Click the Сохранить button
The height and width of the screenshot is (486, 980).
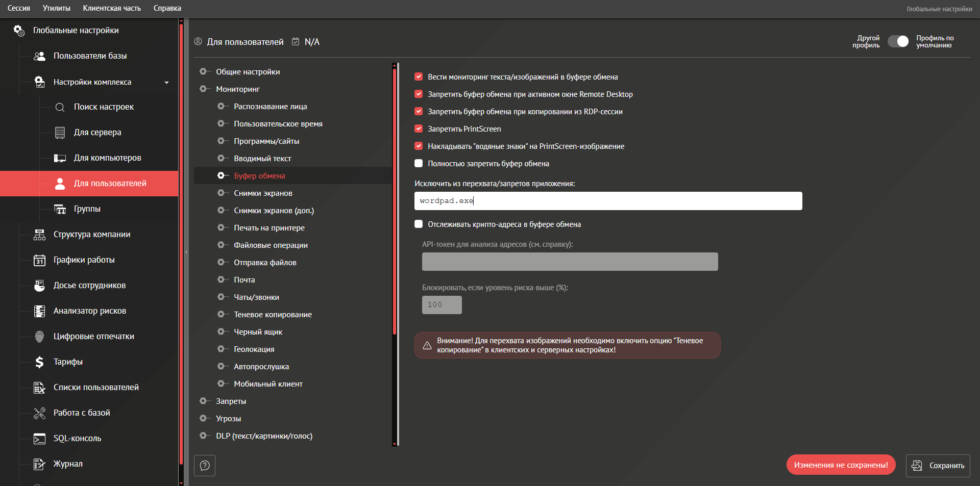coord(938,466)
